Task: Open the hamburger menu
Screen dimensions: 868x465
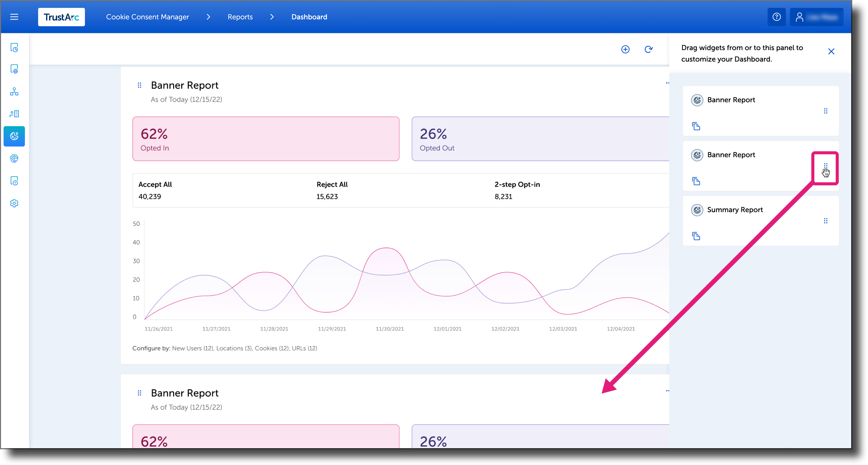Action: [14, 17]
